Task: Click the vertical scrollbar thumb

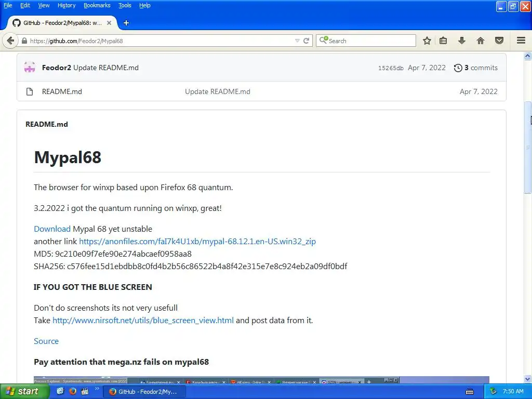Action: pyautogui.click(x=528, y=148)
